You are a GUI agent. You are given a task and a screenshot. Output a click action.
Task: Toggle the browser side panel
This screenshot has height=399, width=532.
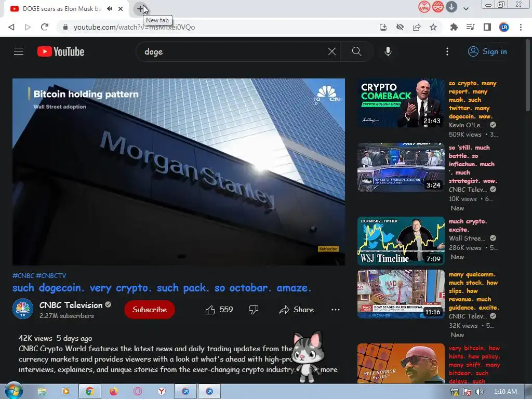487,27
